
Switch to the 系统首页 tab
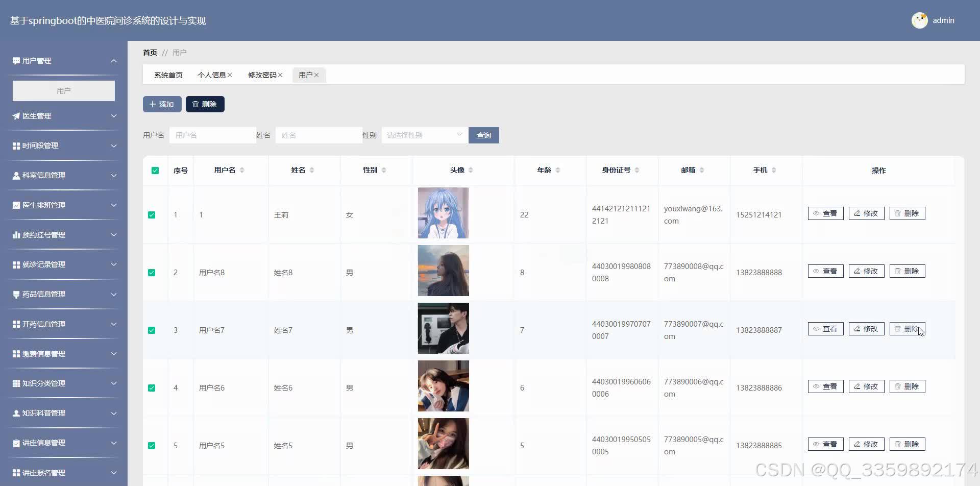click(168, 75)
